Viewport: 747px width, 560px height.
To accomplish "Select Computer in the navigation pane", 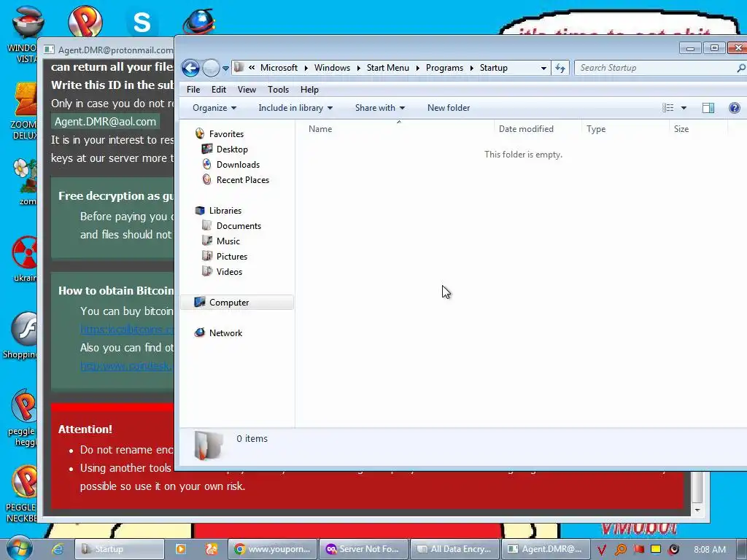I will [237, 303].
